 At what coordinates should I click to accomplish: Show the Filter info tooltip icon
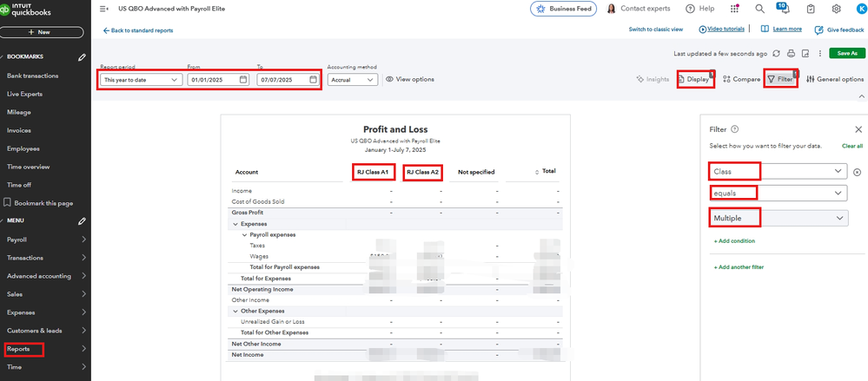click(734, 129)
